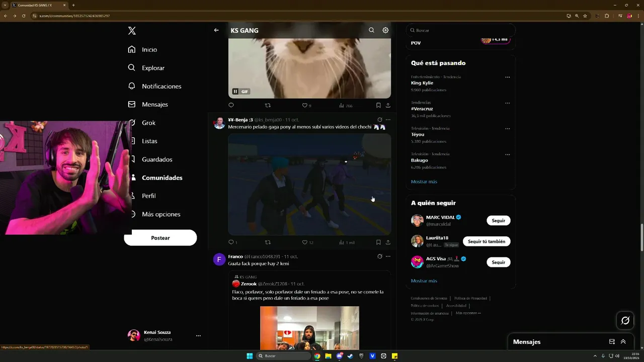Image resolution: width=644 pixels, height=362 pixels.
Task: Open Comunidades in sidebar
Action: (x=157, y=177)
